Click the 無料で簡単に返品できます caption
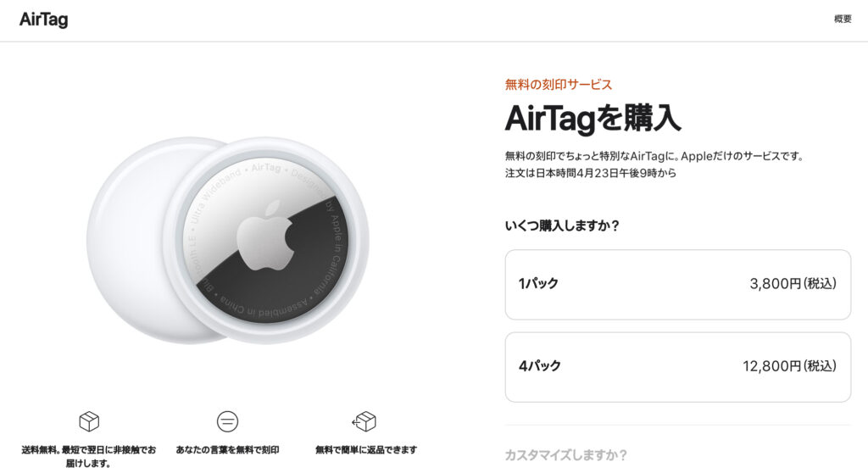868x473 pixels. 365,450
